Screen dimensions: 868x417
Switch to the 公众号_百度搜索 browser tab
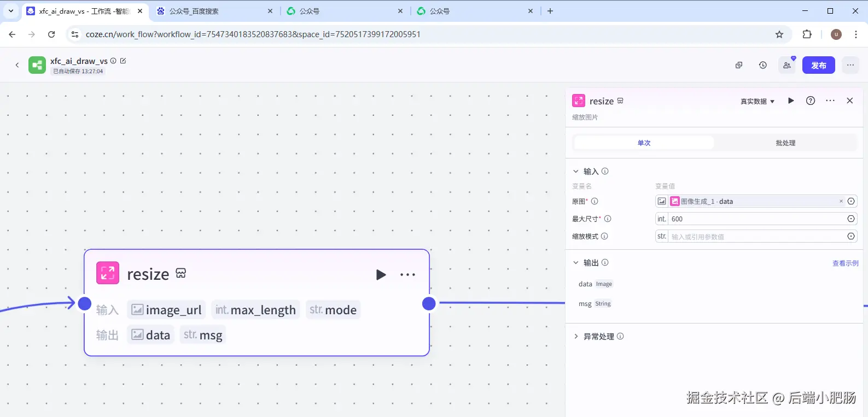pyautogui.click(x=214, y=11)
